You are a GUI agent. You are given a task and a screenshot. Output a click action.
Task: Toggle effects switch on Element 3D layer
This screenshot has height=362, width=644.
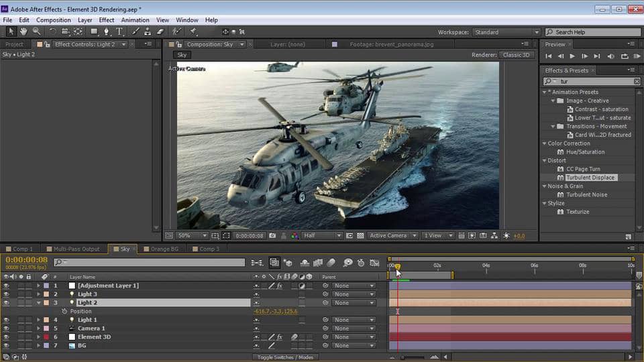(x=279, y=337)
